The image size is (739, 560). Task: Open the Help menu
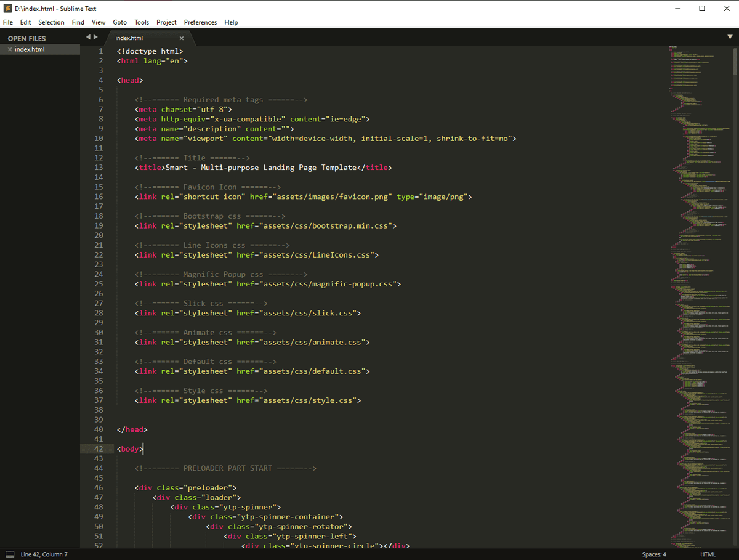[x=231, y=22]
